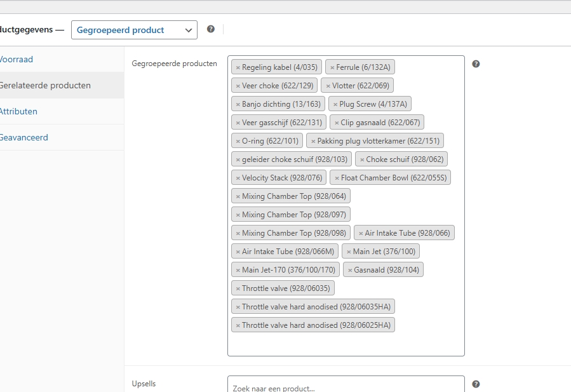Remove Banjo dichting (13/163) from grouped products
The height and width of the screenshot is (392, 571).
pos(238,104)
